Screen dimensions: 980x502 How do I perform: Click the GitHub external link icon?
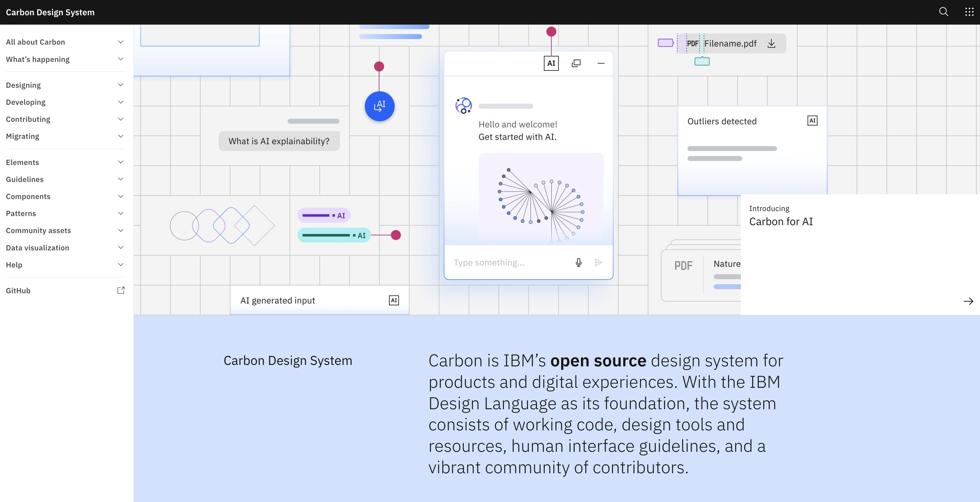(x=121, y=290)
